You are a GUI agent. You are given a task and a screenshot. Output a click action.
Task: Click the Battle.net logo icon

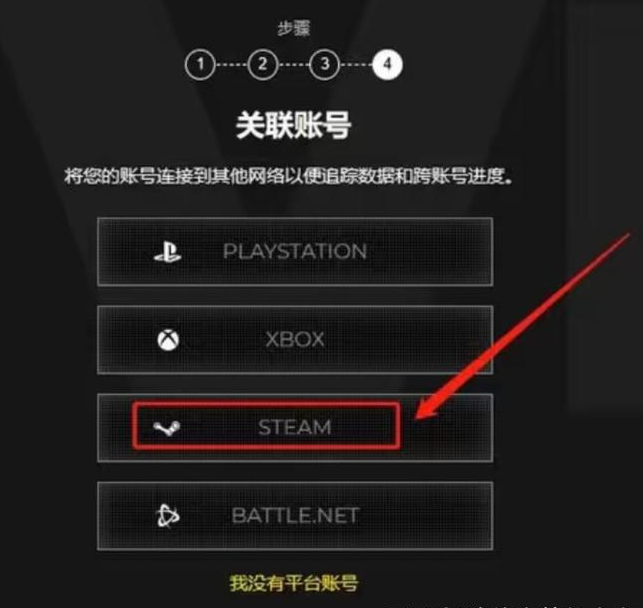pyautogui.click(x=168, y=516)
